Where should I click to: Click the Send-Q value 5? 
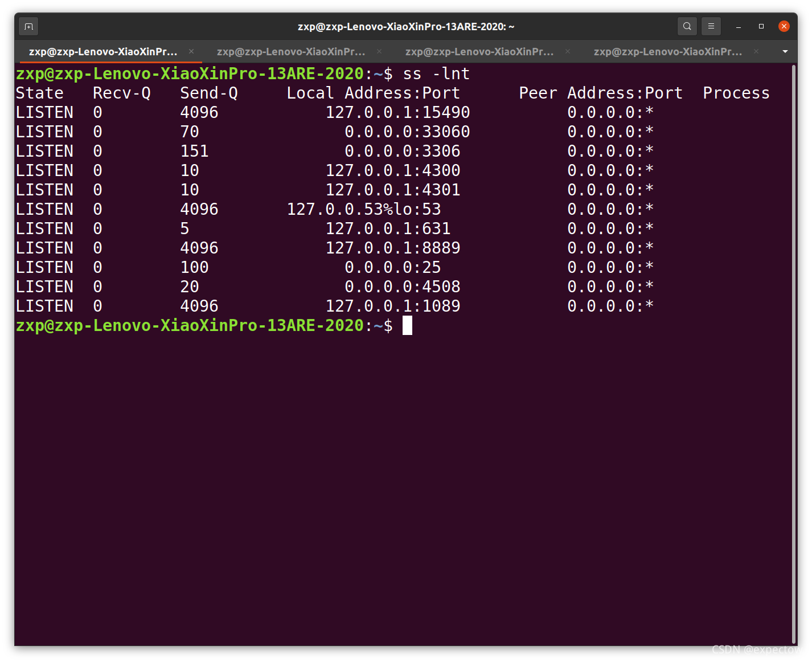click(x=185, y=228)
